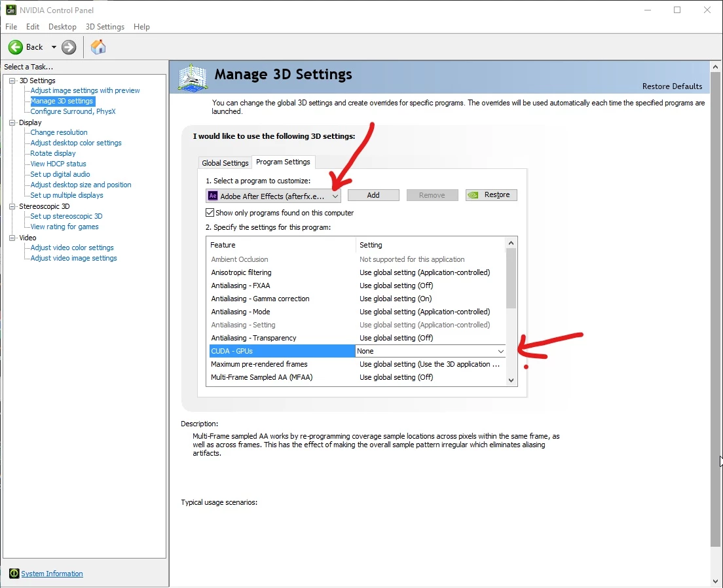Open the File menu
The image size is (723, 588).
coord(11,27)
